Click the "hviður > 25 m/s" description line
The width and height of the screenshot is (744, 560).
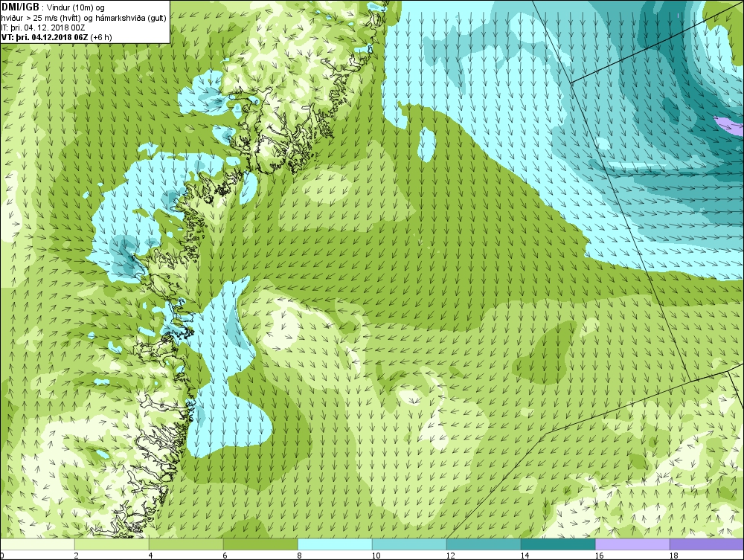click(x=84, y=18)
